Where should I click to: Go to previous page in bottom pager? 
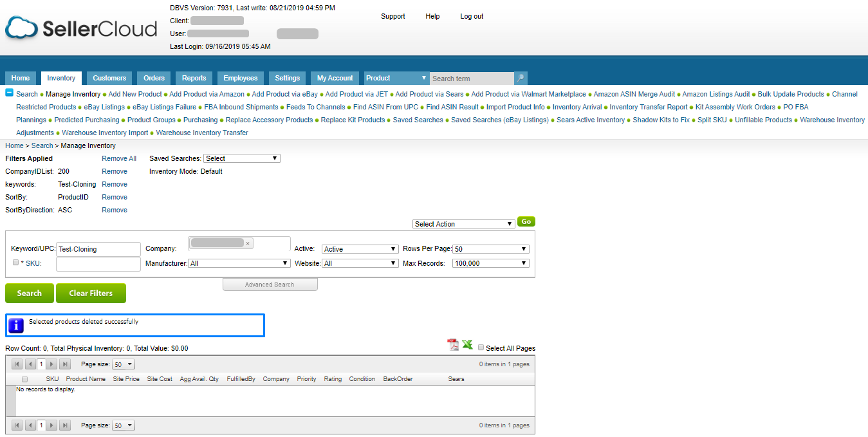click(x=30, y=425)
